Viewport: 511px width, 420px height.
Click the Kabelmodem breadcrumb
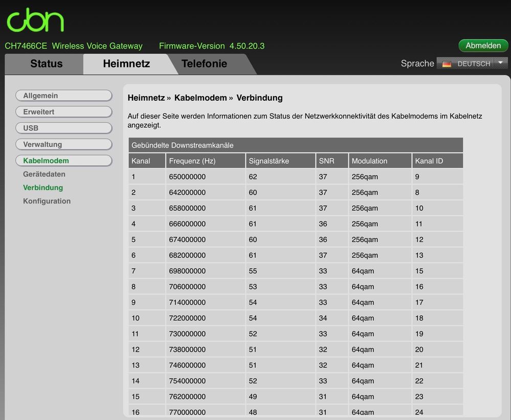coord(201,98)
